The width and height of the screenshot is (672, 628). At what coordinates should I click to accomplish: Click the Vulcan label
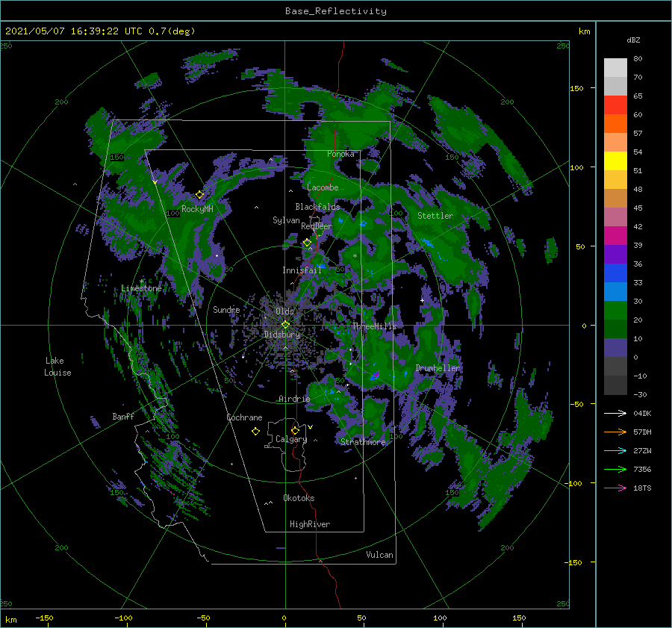tap(380, 555)
